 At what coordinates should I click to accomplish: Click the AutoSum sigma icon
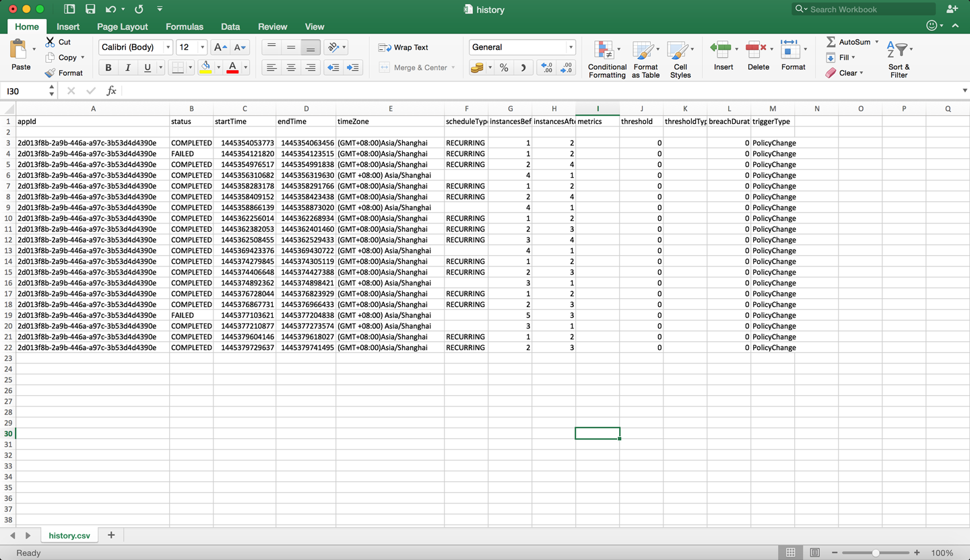tap(831, 42)
